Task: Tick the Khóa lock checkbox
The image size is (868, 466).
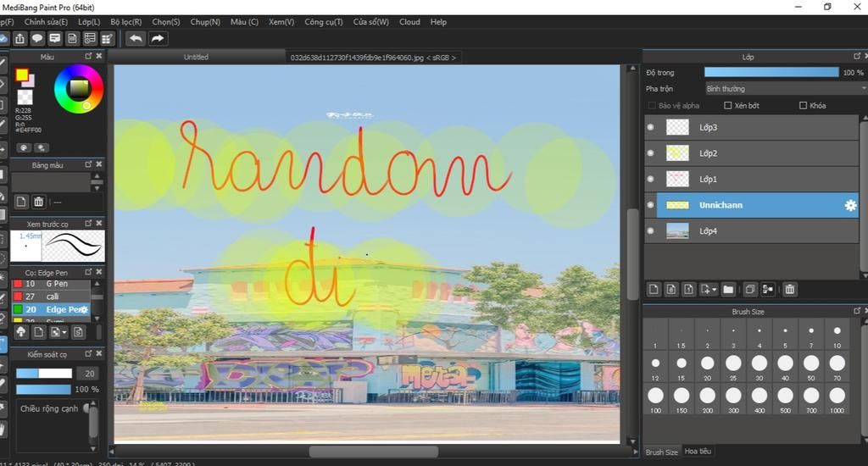Action: pos(804,106)
